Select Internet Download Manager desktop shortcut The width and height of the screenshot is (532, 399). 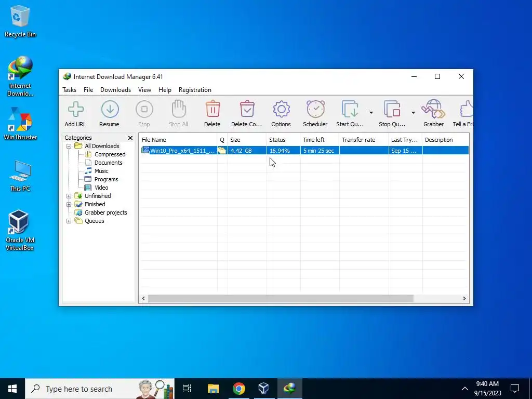(x=20, y=77)
